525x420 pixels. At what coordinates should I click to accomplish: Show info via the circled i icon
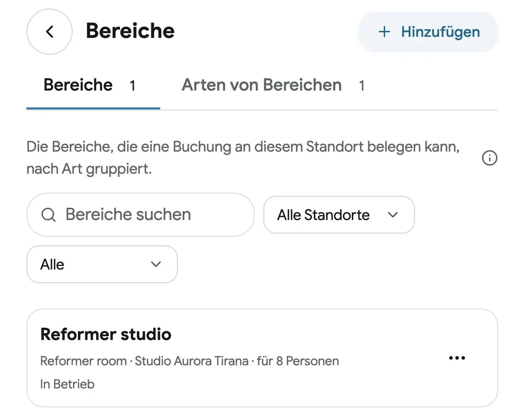click(489, 158)
